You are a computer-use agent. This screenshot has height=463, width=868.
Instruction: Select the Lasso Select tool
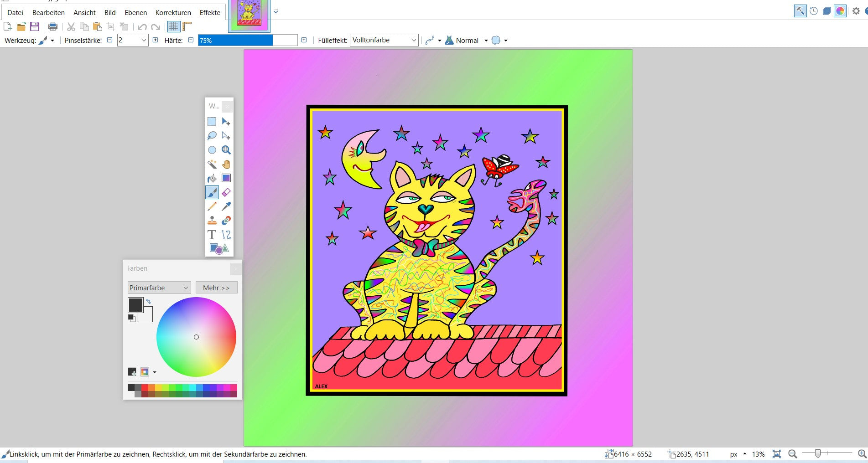(212, 136)
